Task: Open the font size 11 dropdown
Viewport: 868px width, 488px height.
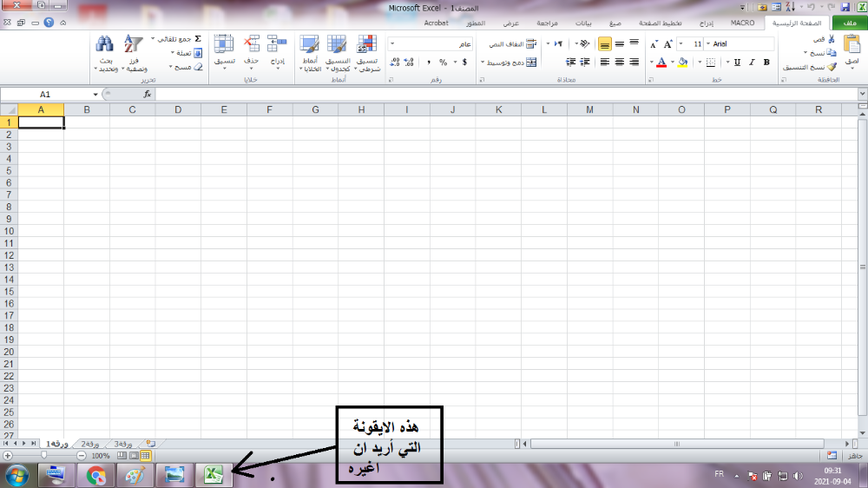Action: (x=681, y=43)
